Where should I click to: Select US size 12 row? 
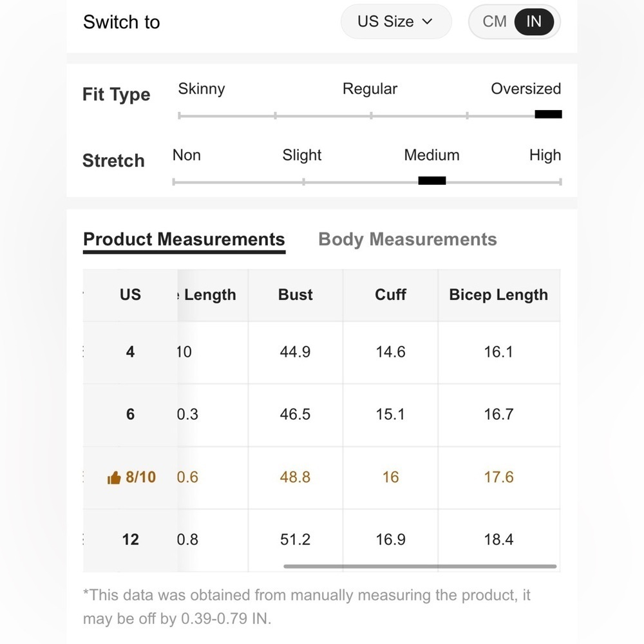pos(321,540)
